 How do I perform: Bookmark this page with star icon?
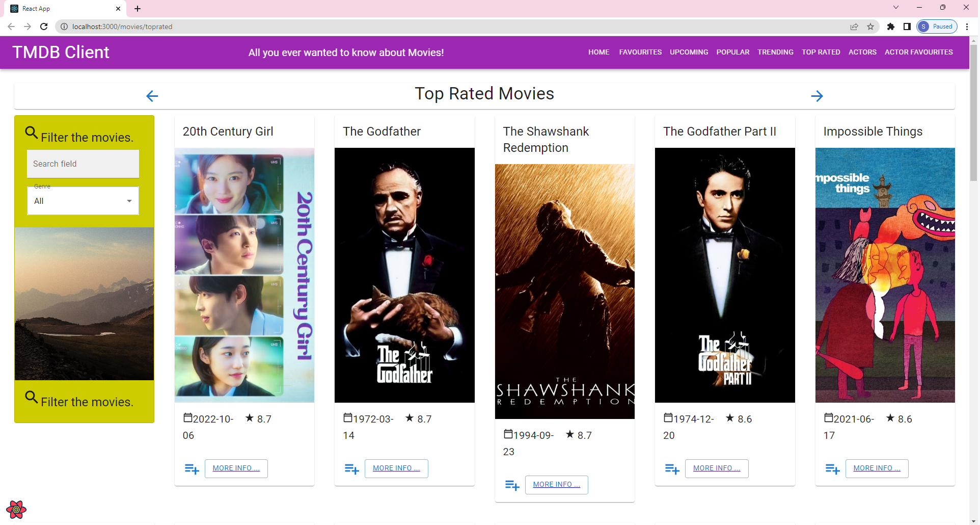point(870,27)
